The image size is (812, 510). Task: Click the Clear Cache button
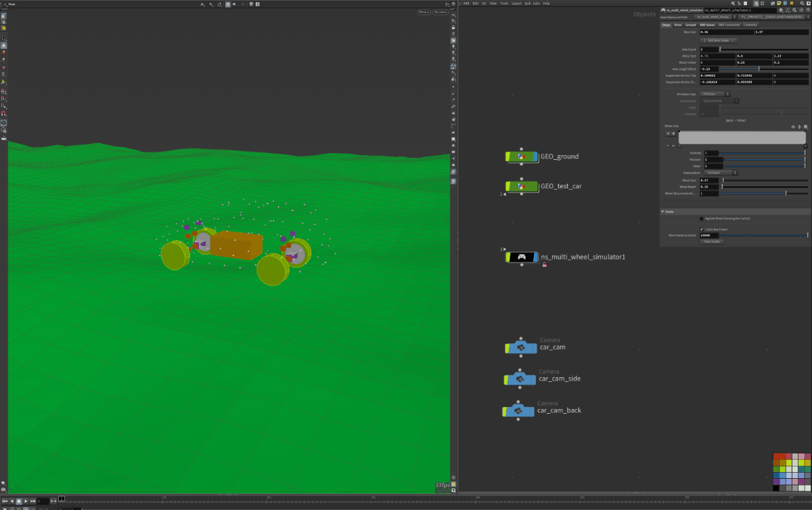pos(712,242)
